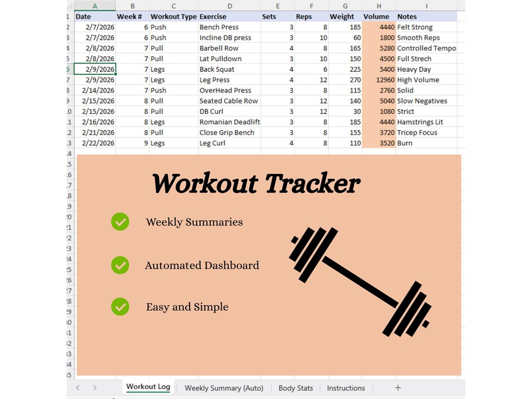Select the Exercise header cell
The width and height of the screenshot is (532, 399).
[x=230, y=17]
